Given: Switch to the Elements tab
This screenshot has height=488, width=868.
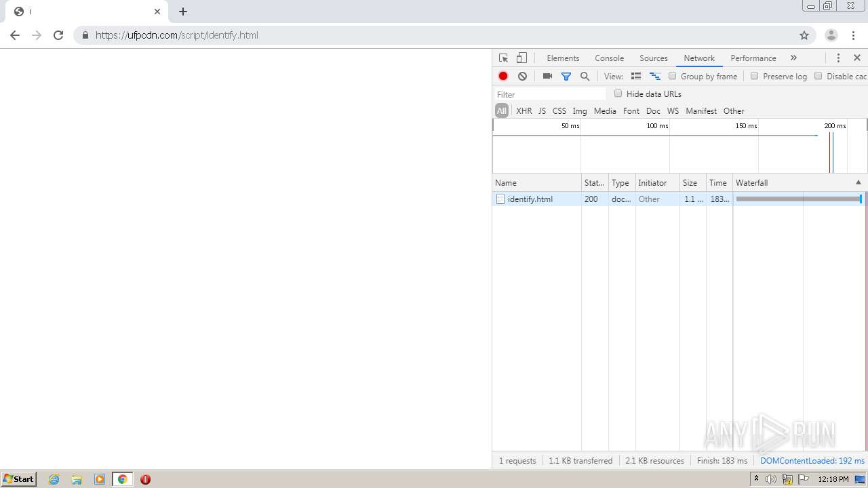Looking at the screenshot, I should 563,58.
